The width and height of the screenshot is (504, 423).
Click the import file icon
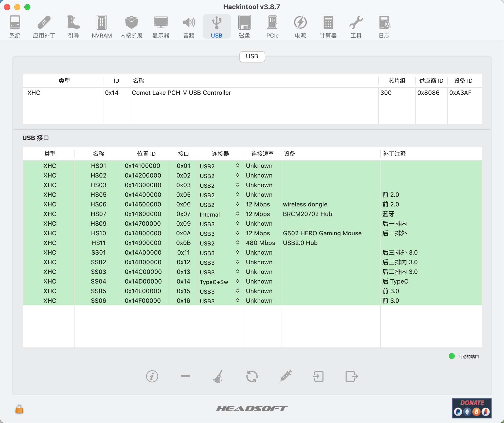(x=318, y=376)
